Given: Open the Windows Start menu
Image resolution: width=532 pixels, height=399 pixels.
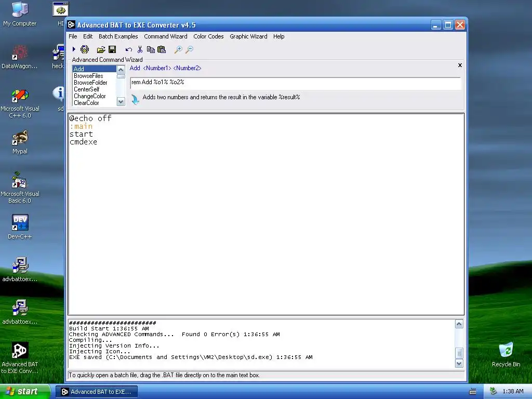Looking at the screenshot, I should point(25,391).
